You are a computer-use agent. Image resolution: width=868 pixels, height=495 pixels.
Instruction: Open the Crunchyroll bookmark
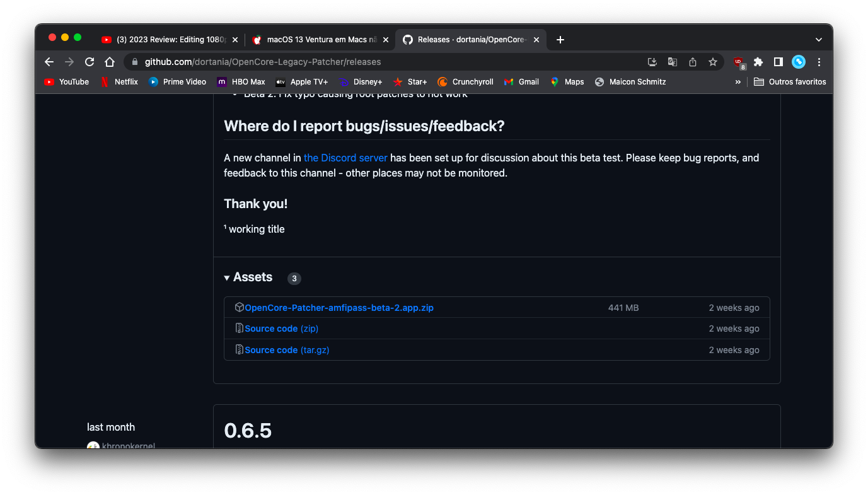point(466,82)
